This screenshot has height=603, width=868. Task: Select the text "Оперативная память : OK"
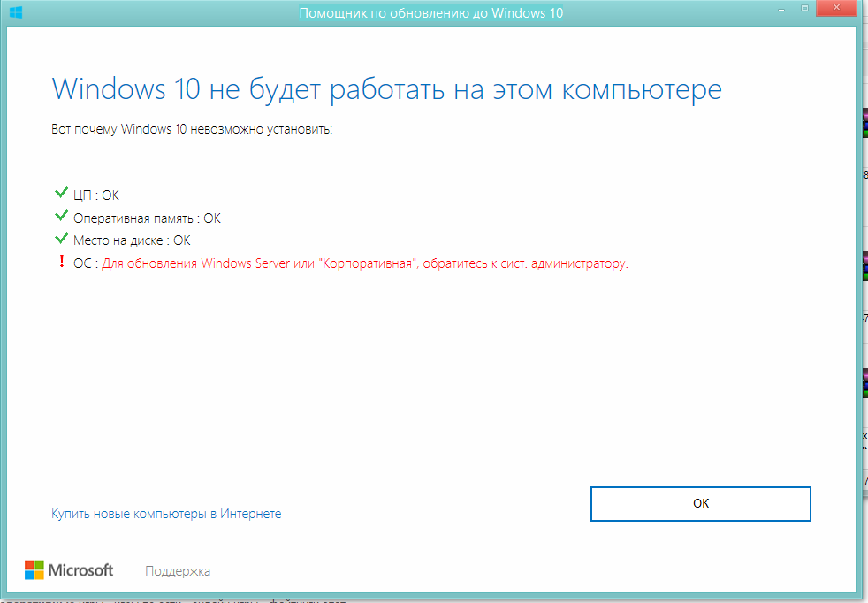(147, 218)
